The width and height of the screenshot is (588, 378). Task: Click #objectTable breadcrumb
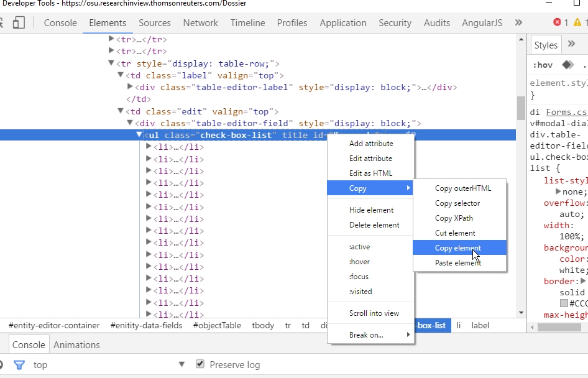(217, 326)
